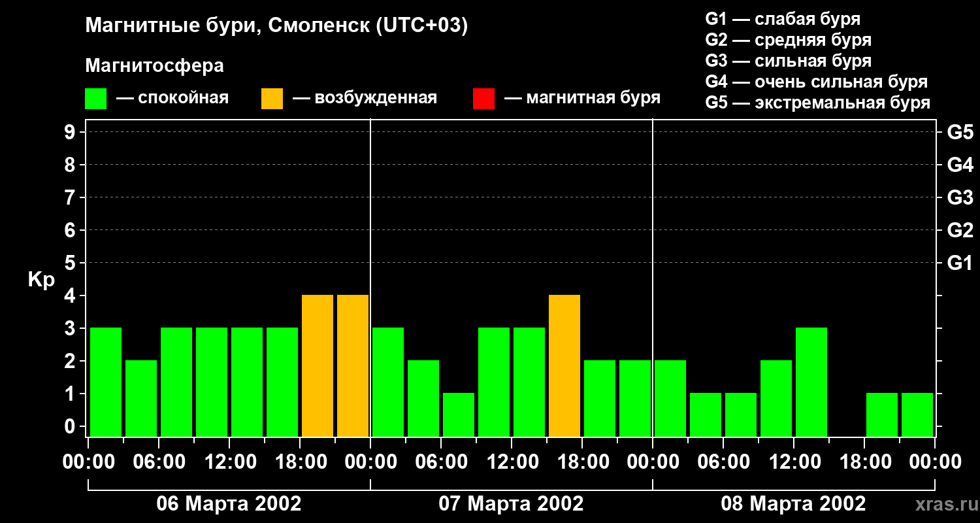
Task: Click the 12:00–15:00 bar on 07 Марта
Action: 529,382
